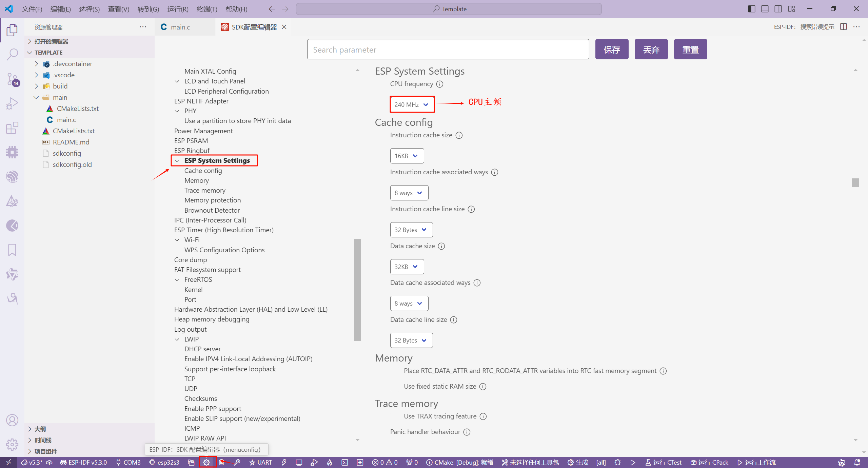Click the full clean trash icon in status bar
Image resolution: width=868 pixels, height=468 pixels.
click(x=221, y=462)
